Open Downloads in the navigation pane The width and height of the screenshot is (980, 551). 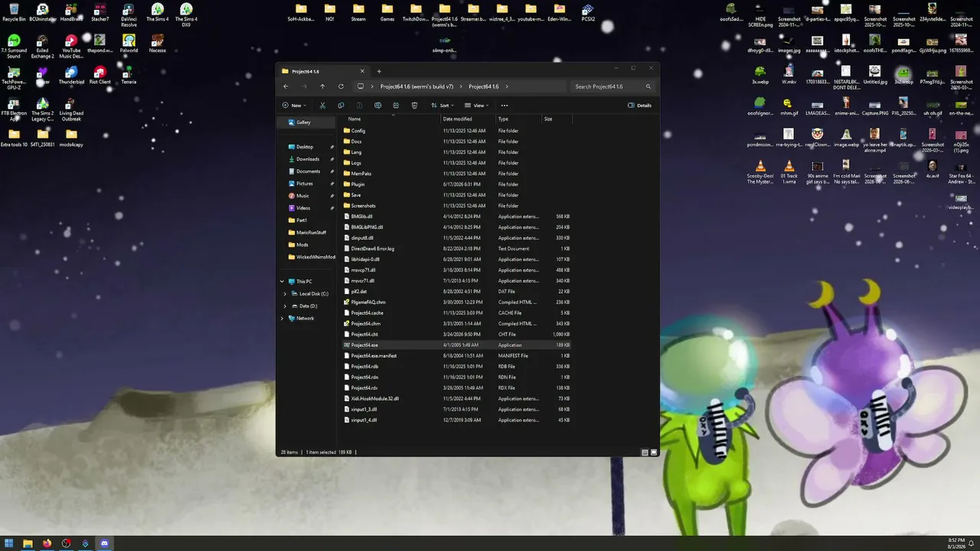coord(308,159)
